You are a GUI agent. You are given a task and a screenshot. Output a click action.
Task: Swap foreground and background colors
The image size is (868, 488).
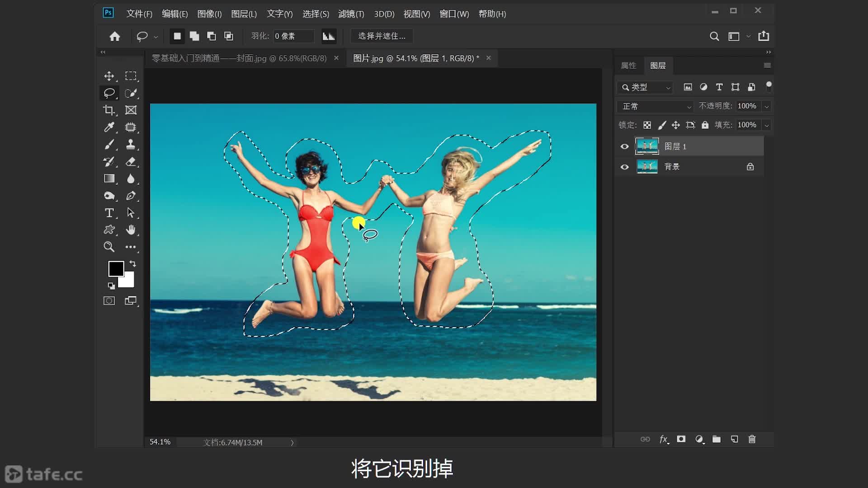pos(133,263)
